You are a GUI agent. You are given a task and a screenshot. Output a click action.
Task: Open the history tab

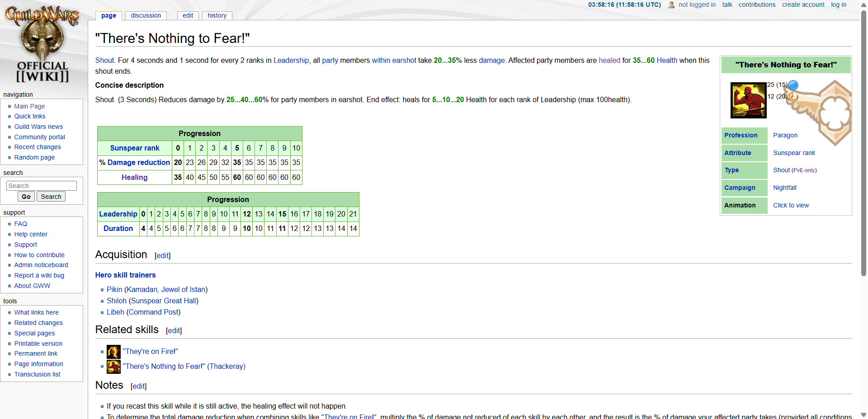point(217,15)
